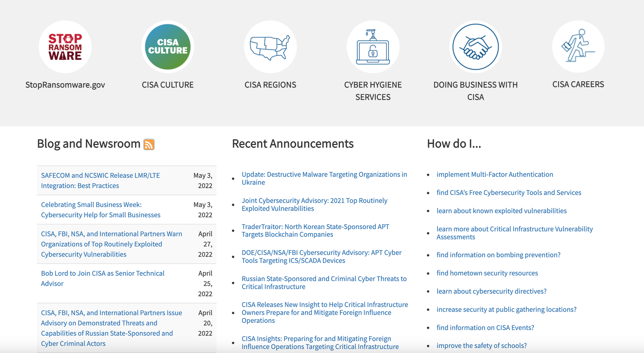The width and height of the screenshot is (644, 353).
Task: Open the CISA CAREERS label link
Action: (578, 84)
